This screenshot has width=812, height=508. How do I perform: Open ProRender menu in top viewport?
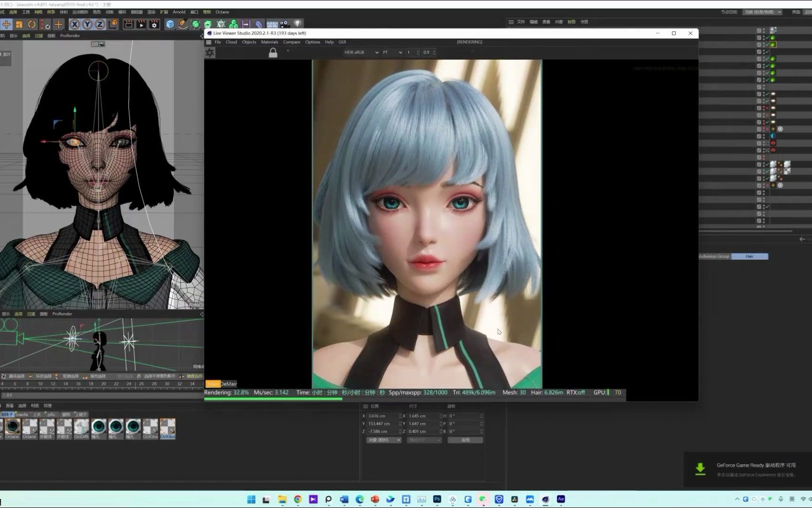70,36
